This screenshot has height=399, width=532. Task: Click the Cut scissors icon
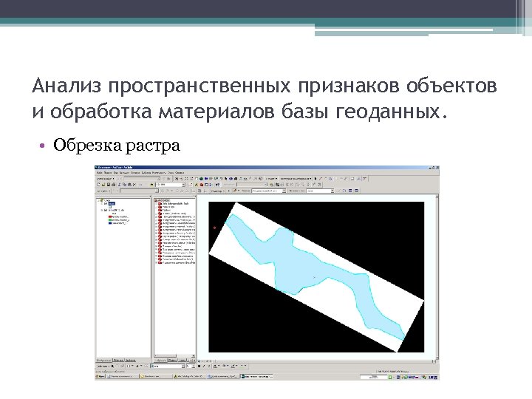click(119, 185)
